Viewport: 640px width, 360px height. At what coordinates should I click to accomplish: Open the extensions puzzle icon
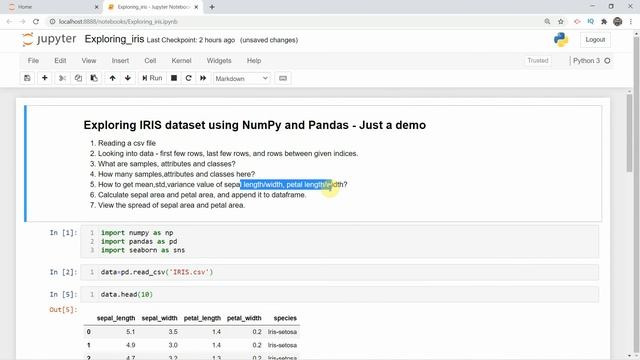click(604, 22)
